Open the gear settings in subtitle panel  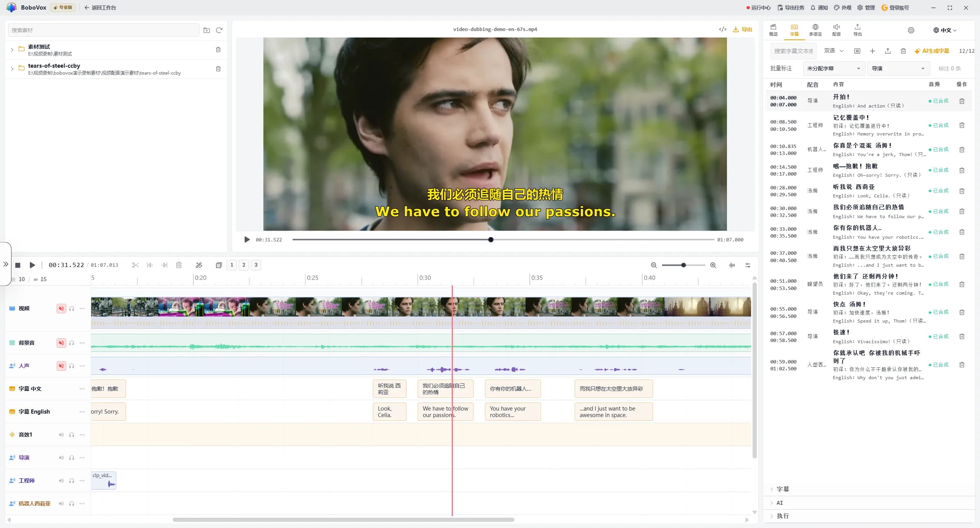click(911, 30)
